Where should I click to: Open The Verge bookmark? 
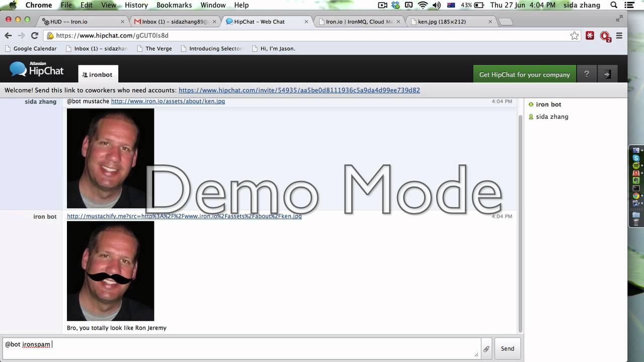pos(154,49)
